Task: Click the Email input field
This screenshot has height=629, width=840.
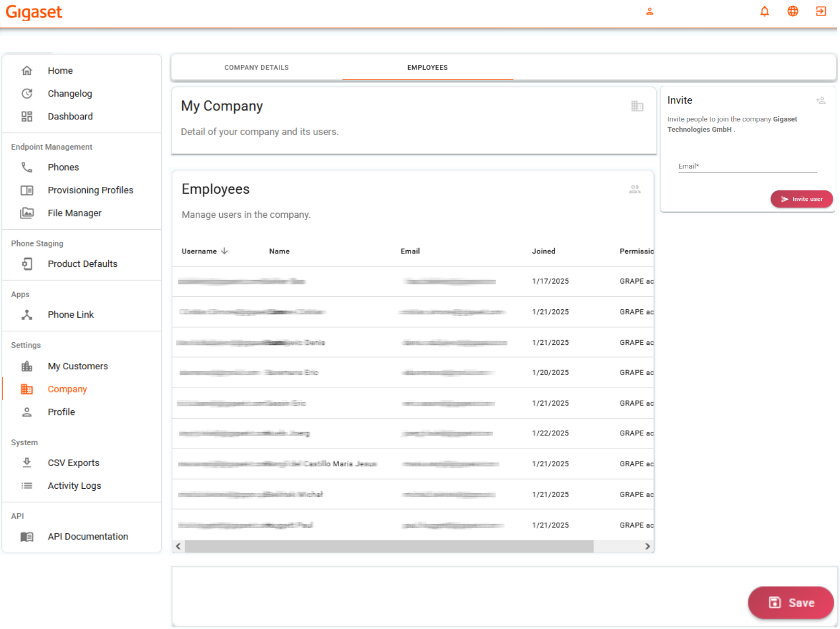Action: point(747,166)
